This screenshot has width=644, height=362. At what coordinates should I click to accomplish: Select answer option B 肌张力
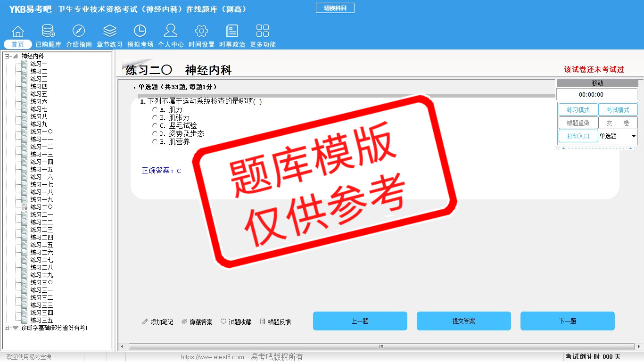(x=155, y=118)
